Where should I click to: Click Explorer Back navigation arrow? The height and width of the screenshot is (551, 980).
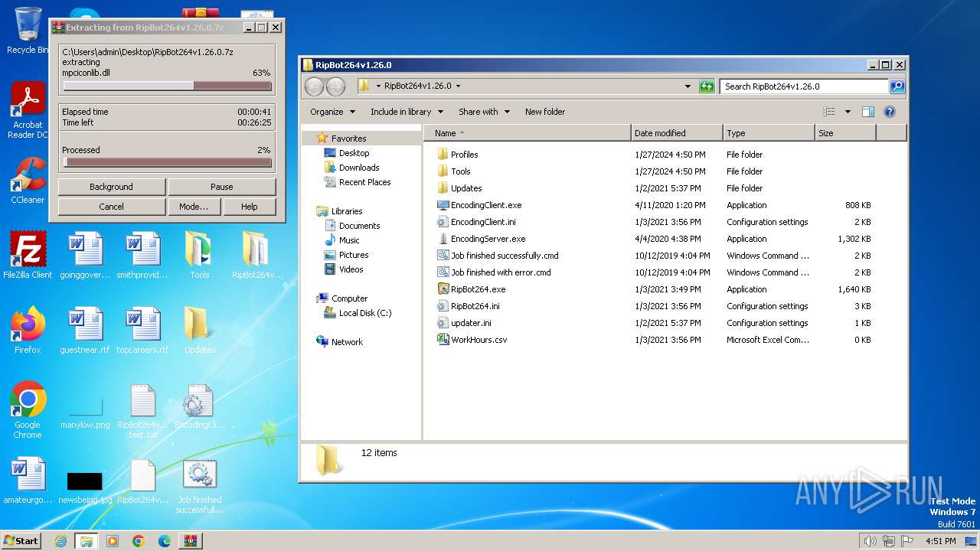(x=314, y=86)
